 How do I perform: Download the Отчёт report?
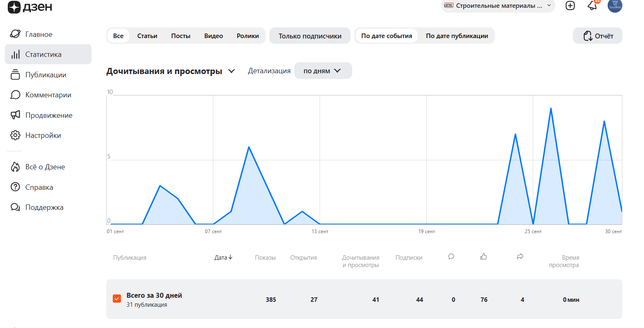[597, 36]
